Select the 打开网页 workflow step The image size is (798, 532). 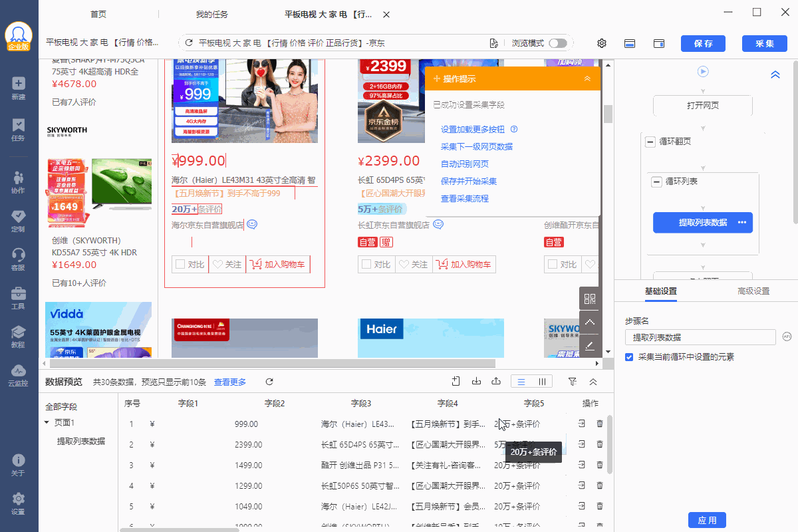[x=703, y=105]
